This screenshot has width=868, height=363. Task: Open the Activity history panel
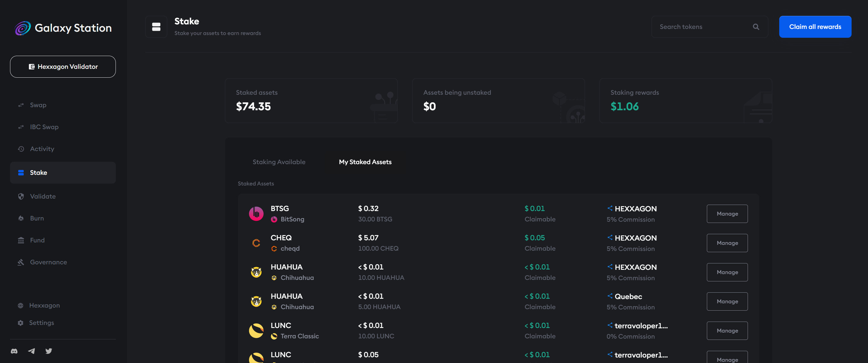click(x=42, y=148)
